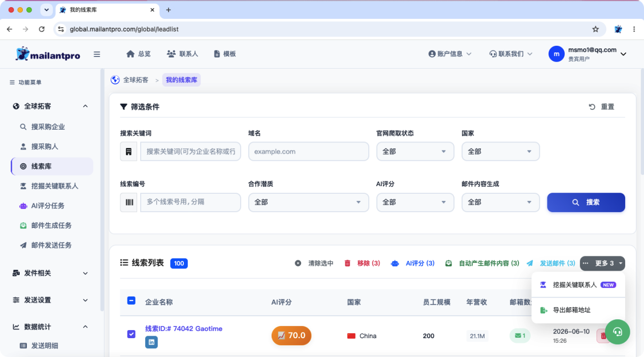644x357 pixels.
Task: Click 清除选中 to clear selection
Action: (x=314, y=263)
